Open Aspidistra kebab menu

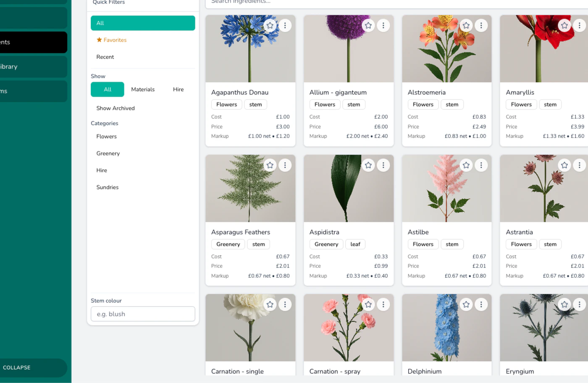pos(383,165)
